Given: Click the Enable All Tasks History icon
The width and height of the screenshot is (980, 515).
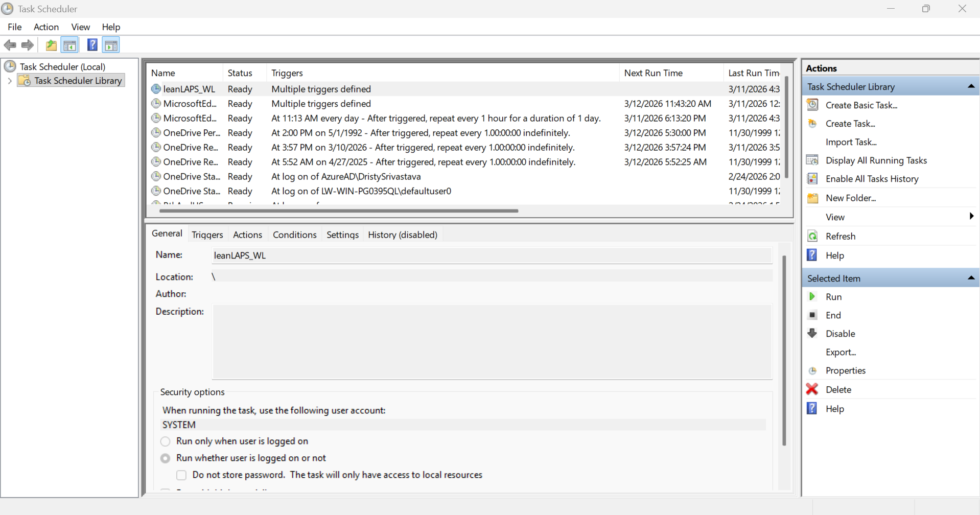Looking at the screenshot, I should [x=812, y=178].
